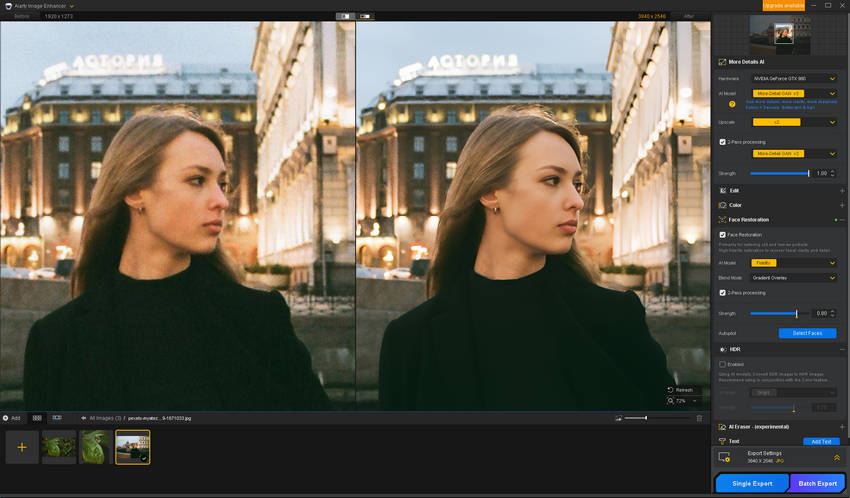Expand the Color section plus
The height and width of the screenshot is (498, 850).
842,205
